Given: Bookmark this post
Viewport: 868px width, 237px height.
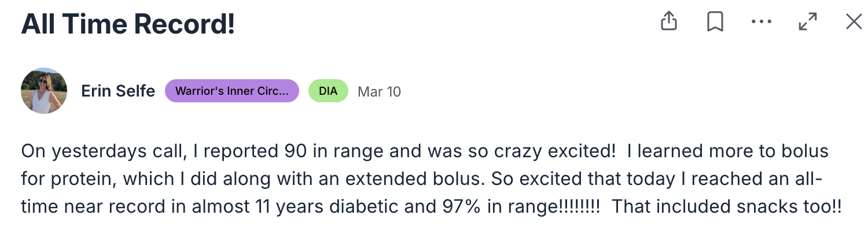Looking at the screenshot, I should (x=715, y=22).
